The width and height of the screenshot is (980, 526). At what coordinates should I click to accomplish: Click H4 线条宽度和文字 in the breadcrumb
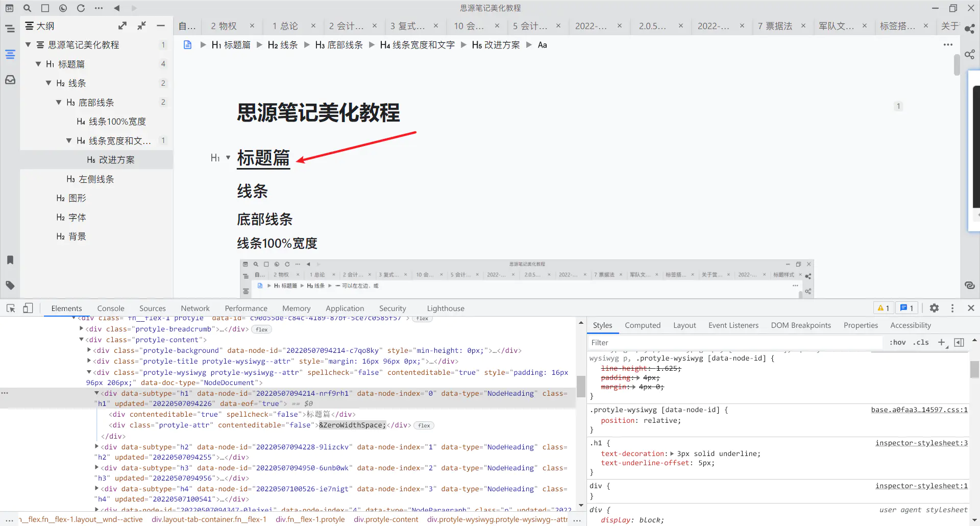[417, 45]
